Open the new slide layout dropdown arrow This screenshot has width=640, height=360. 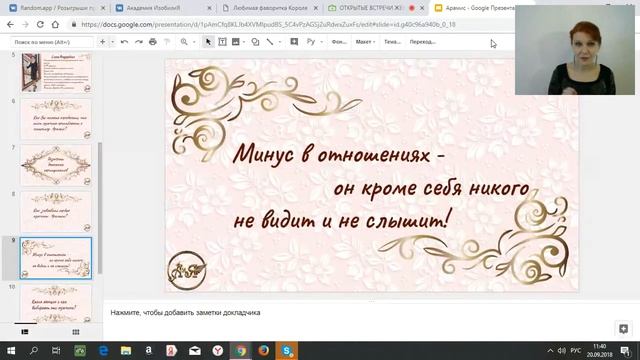coord(112,42)
